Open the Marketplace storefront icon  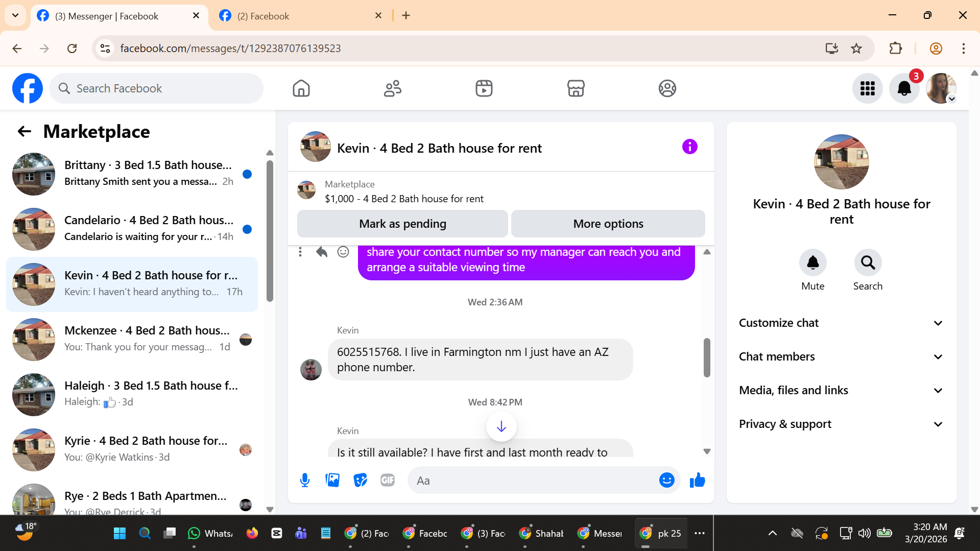click(x=576, y=88)
